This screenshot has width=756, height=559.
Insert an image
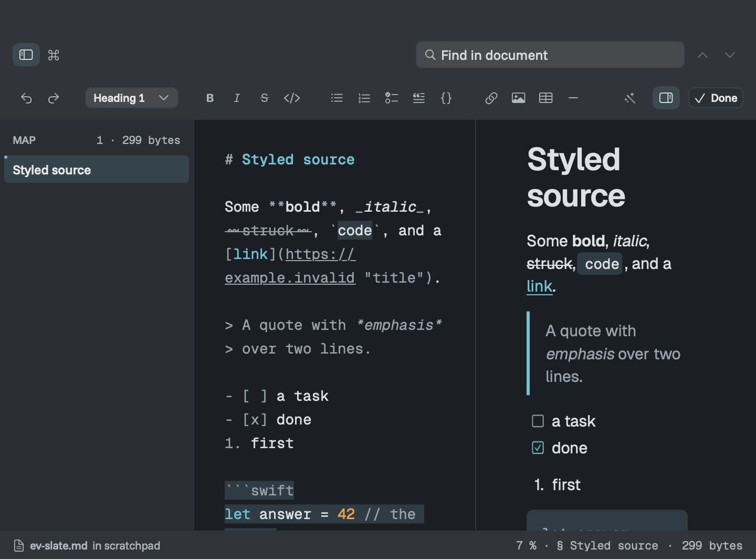coord(519,98)
